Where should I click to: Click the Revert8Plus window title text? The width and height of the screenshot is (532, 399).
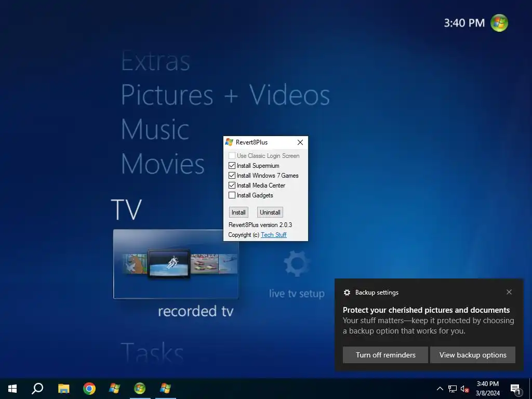[252, 142]
